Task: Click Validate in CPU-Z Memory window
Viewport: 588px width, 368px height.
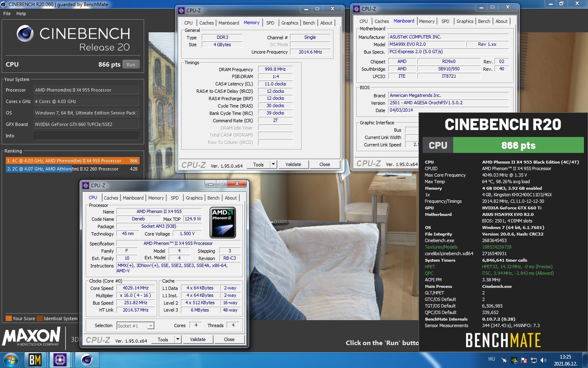Action: 293,164
